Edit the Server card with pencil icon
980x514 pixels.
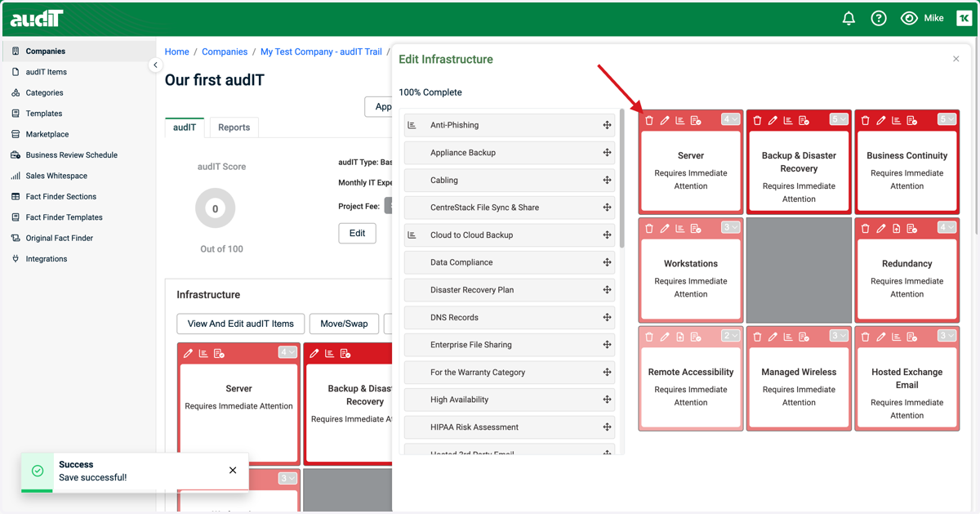[665, 120]
